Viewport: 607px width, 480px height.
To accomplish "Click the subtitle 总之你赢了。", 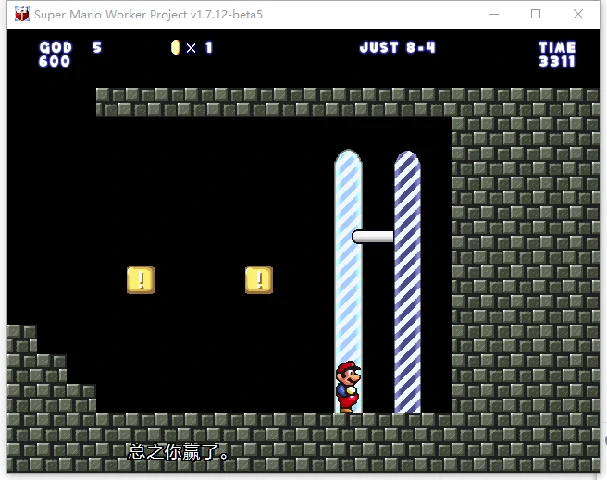I will [x=179, y=452].
